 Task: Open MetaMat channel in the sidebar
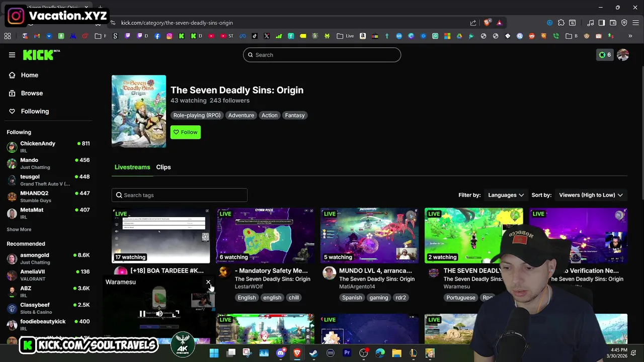pos(48,213)
